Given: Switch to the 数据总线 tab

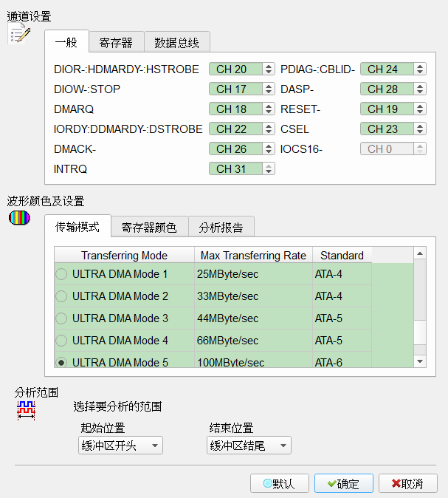Looking at the screenshot, I should coord(176,42).
